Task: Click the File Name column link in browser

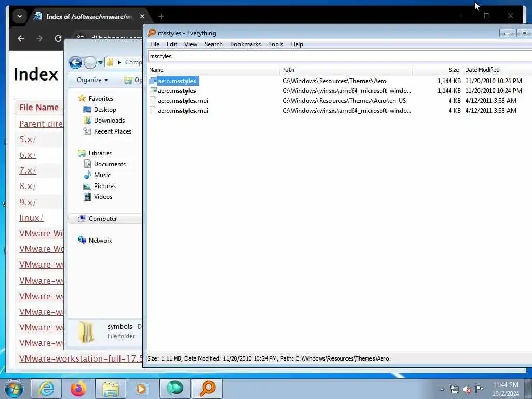Action: 38,107
